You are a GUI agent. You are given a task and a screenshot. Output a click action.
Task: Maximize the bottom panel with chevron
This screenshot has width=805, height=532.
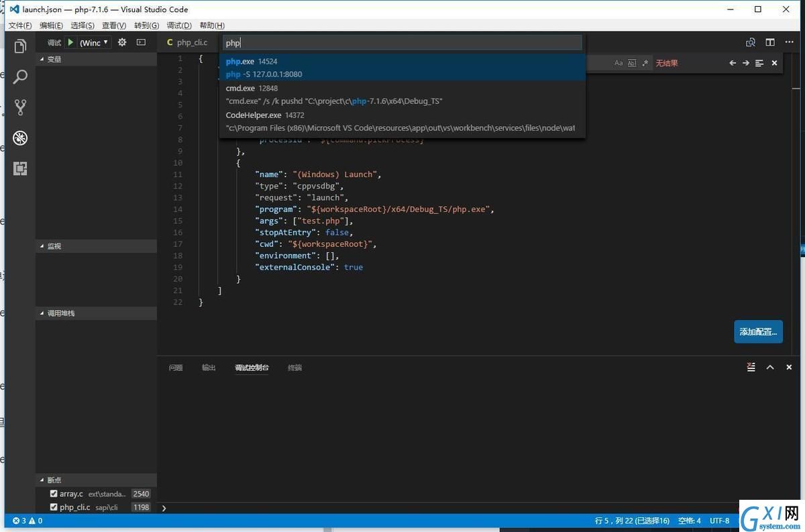pyautogui.click(x=770, y=368)
